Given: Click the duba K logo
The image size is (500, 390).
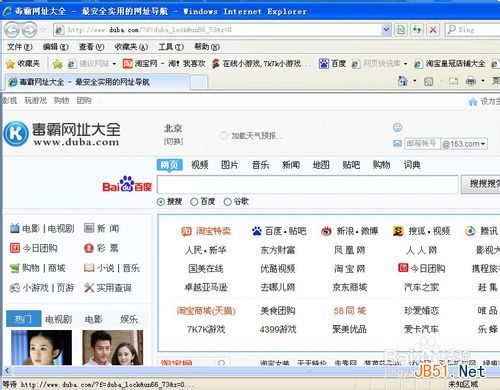Looking at the screenshot, I should click(x=16, y=133).
